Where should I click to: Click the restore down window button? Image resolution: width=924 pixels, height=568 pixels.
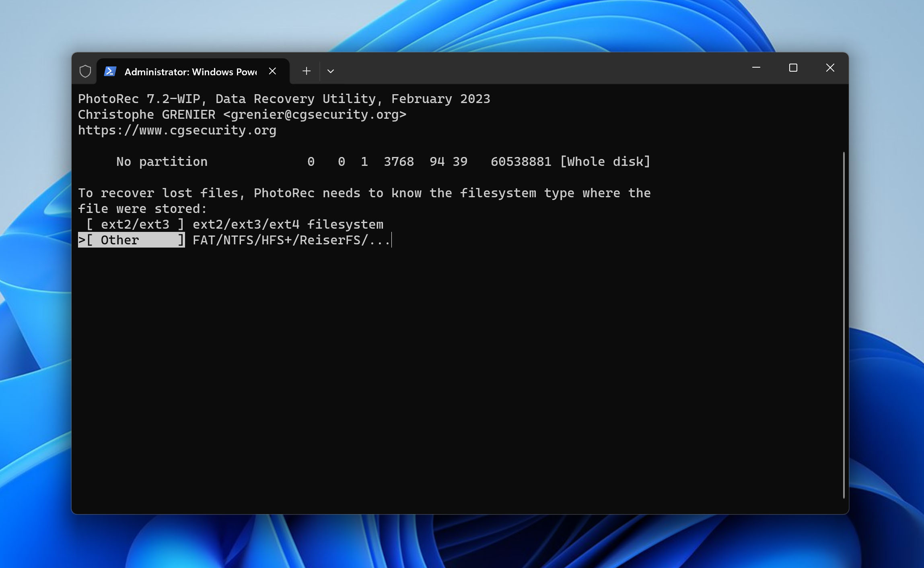pos(793,67)
